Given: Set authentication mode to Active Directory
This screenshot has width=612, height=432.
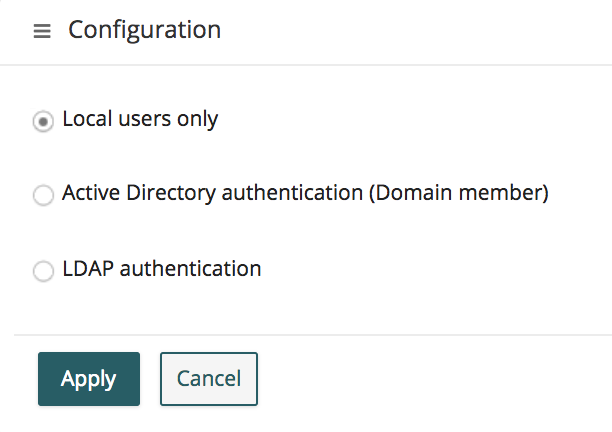Looking at the screenshot, I should pos(43,196).
